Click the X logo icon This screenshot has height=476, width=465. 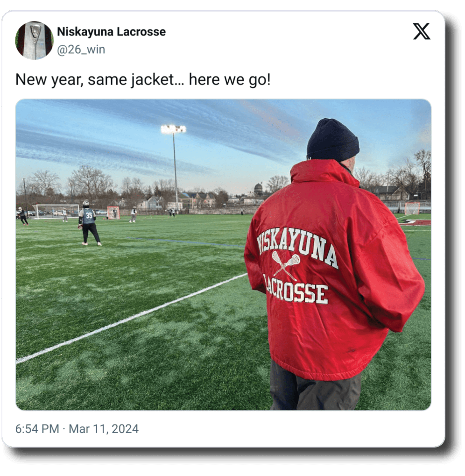point(422,31)
